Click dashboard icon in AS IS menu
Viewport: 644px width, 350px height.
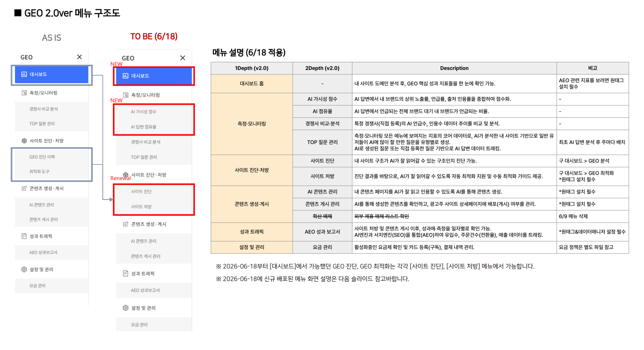[24, 74]
